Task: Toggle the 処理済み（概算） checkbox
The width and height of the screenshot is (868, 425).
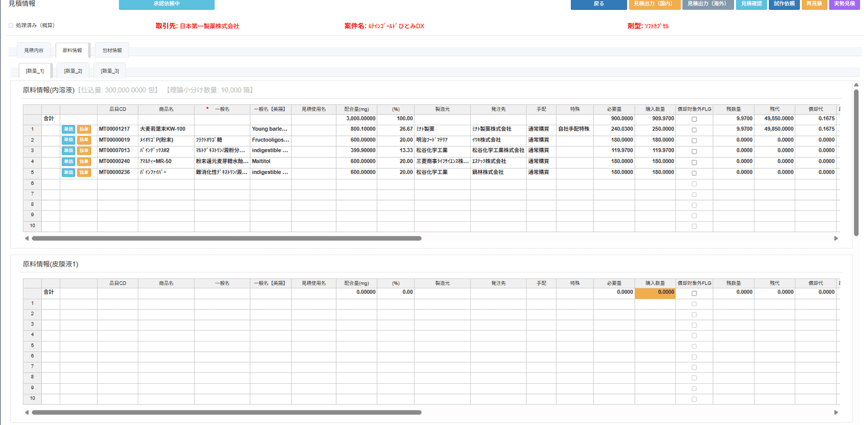Action: [11, 25]
